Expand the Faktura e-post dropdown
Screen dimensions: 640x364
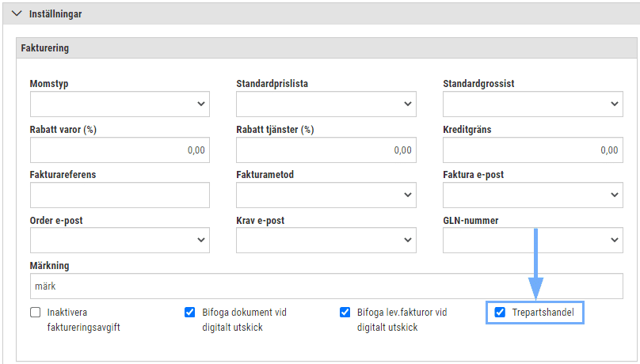[x=533, y=195]
